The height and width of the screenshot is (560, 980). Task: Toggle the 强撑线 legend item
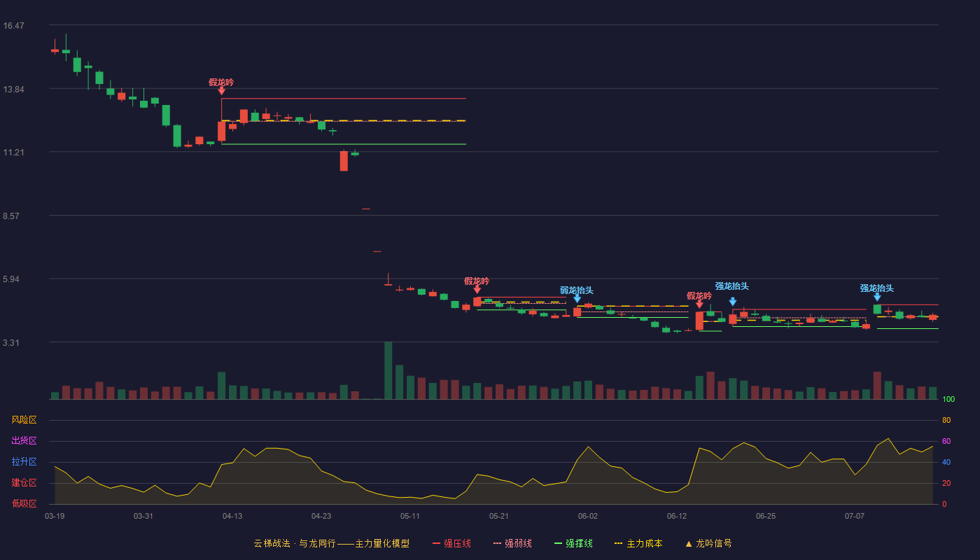click(573, 543)
